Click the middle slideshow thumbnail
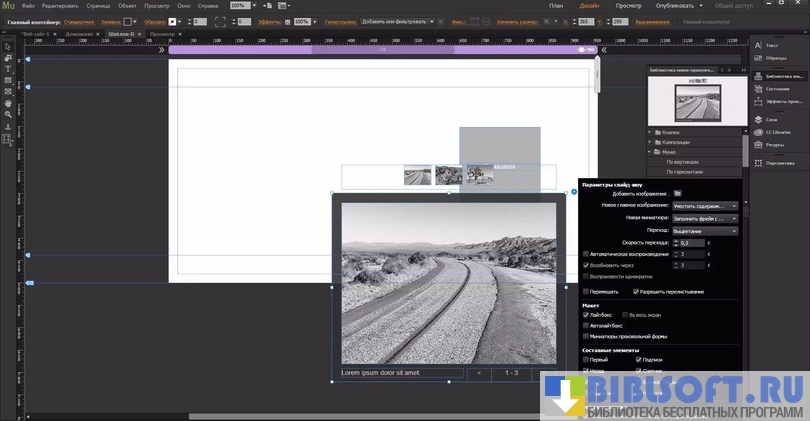 pyautogui.click(x=449, y=175)
